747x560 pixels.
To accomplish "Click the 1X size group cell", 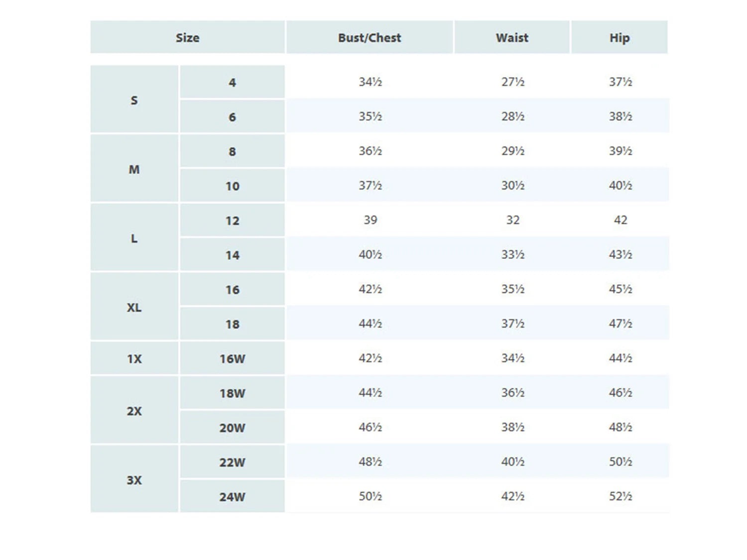I will pyautogui.click(x=134, y=358).
